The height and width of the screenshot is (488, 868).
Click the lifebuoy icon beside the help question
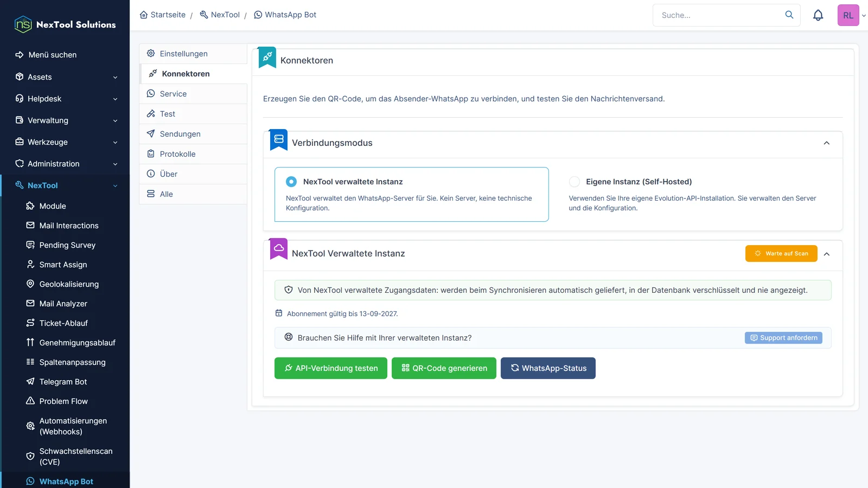[289, 337]
